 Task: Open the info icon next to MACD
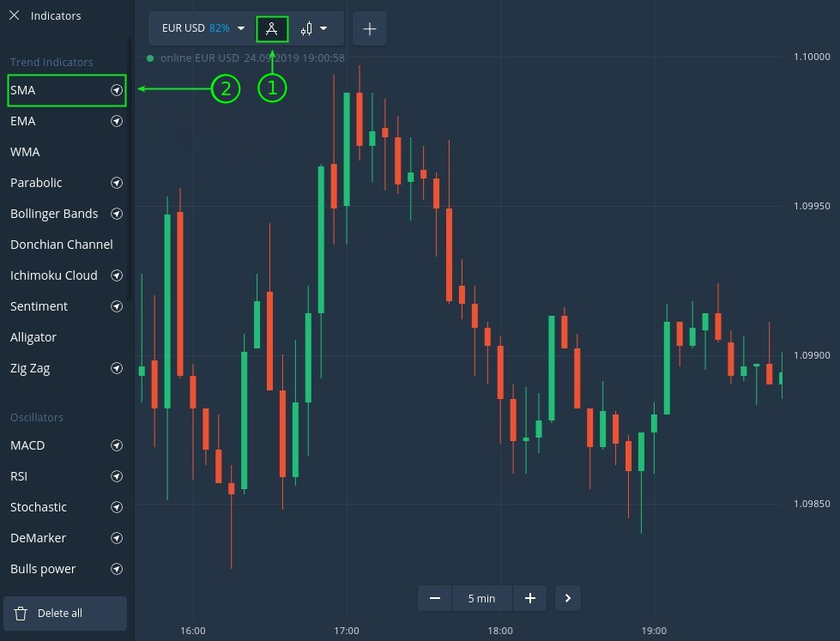click(x=117, y=445)
